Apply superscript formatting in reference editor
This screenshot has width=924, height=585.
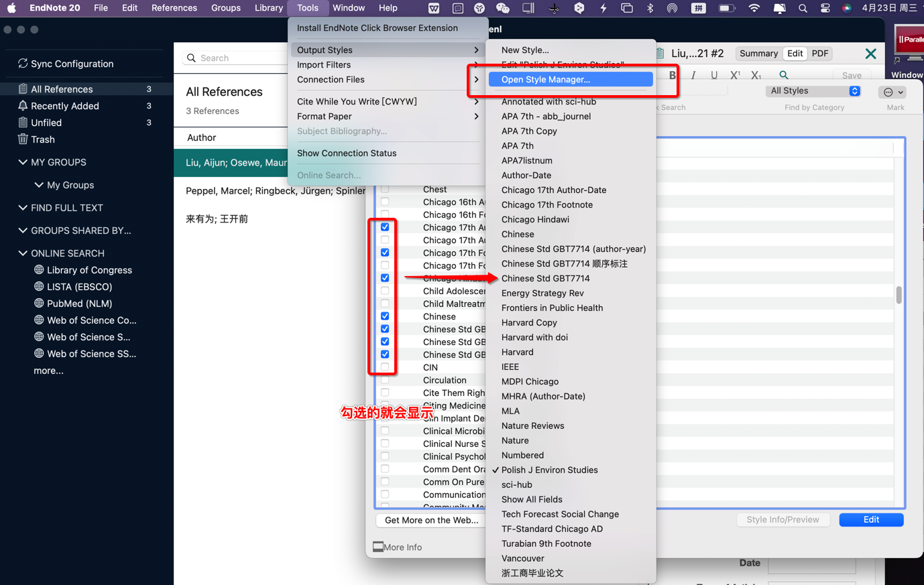[735, 75]
